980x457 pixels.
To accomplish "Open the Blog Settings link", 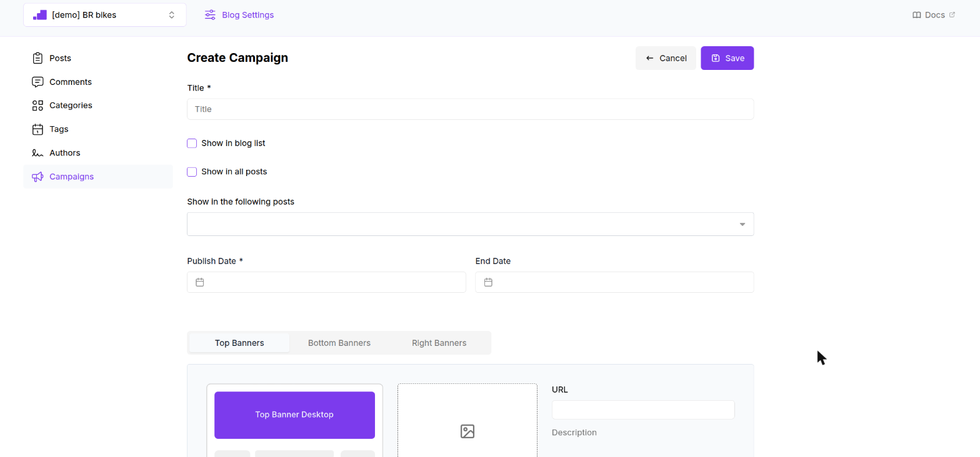I will (x=239, y=15).
